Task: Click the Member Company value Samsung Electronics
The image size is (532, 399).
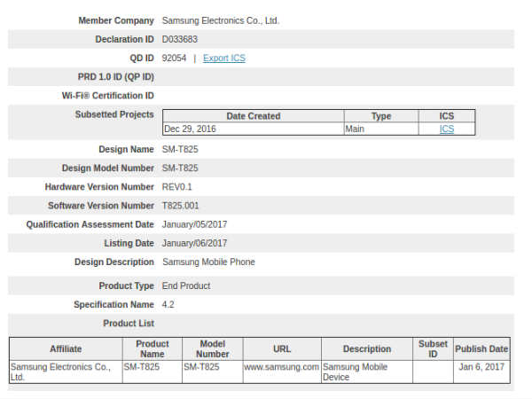Action: click(221, 20)
